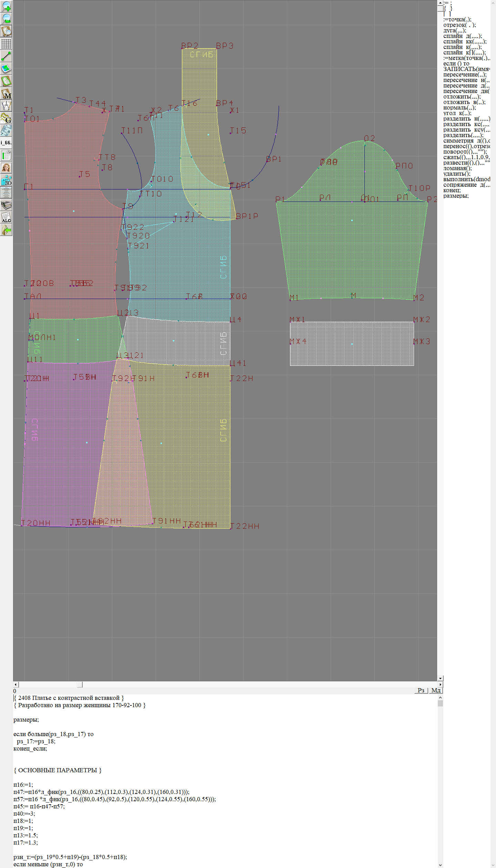Screen dimensions: 496x868
Task: Select 'пересечение(.,);' in the command list
Action: point(465,75)
